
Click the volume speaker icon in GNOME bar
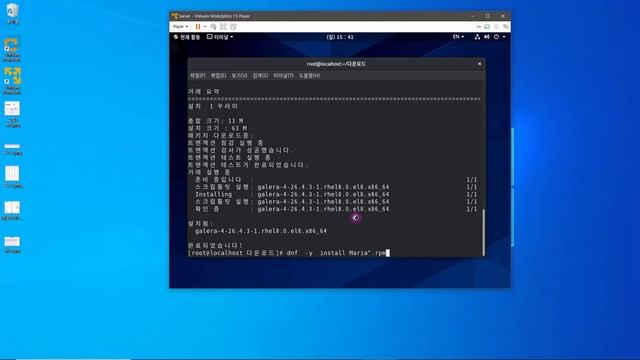487,37
